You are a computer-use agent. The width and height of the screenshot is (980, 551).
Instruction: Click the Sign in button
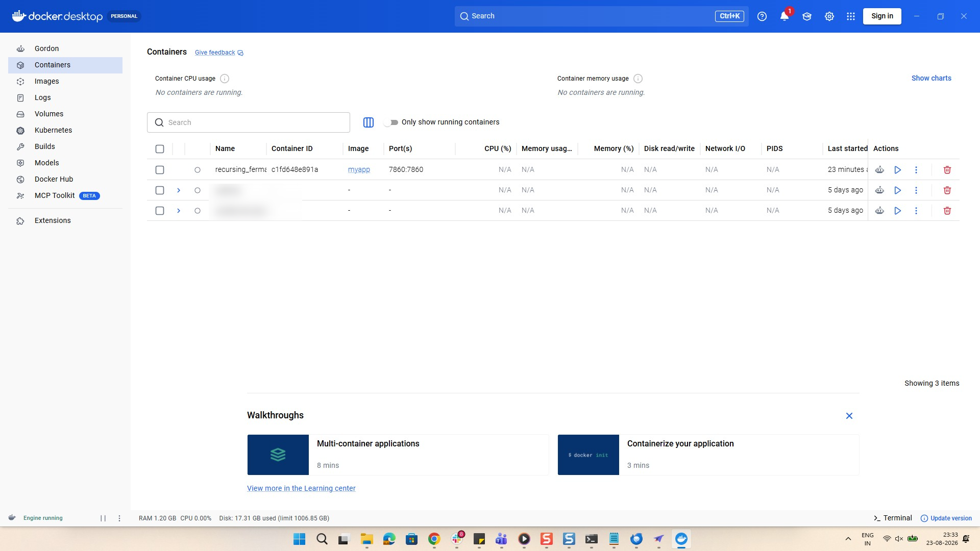(x=882, y=16)
